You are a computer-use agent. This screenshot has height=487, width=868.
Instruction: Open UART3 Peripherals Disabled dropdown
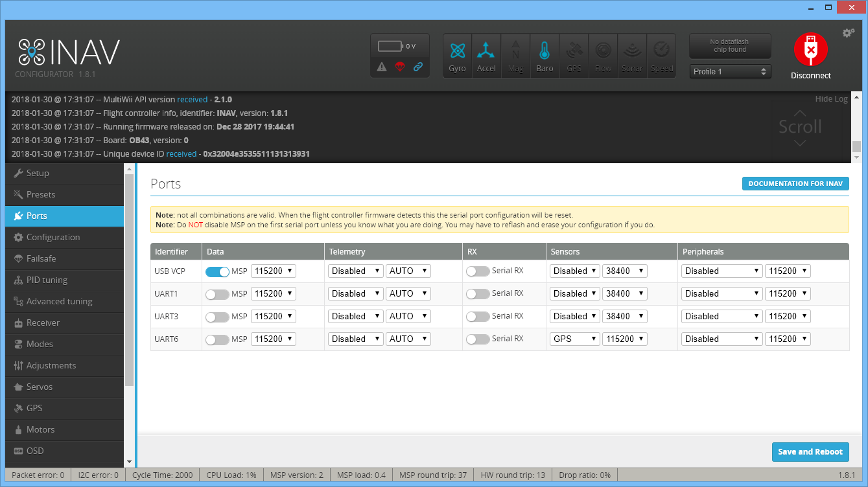tap(721, 316)
